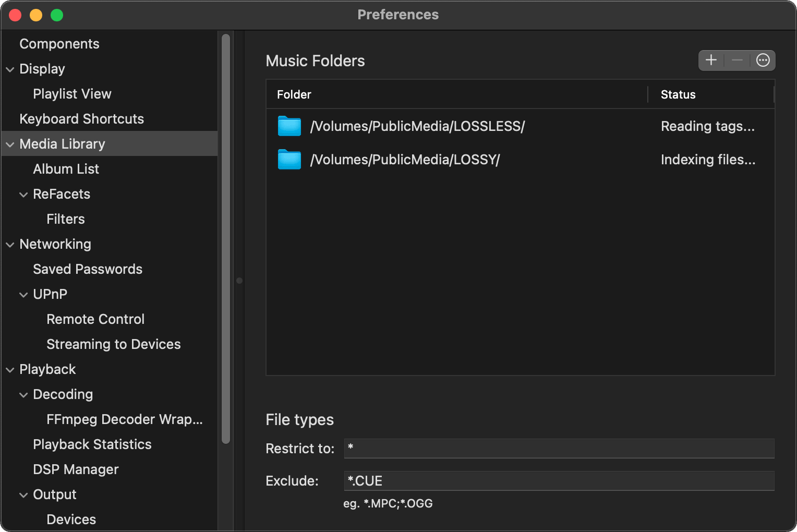This screenshot has width=797, height=532.
Task: Collapse the ReFacets tree chevron
Action: 23,195
